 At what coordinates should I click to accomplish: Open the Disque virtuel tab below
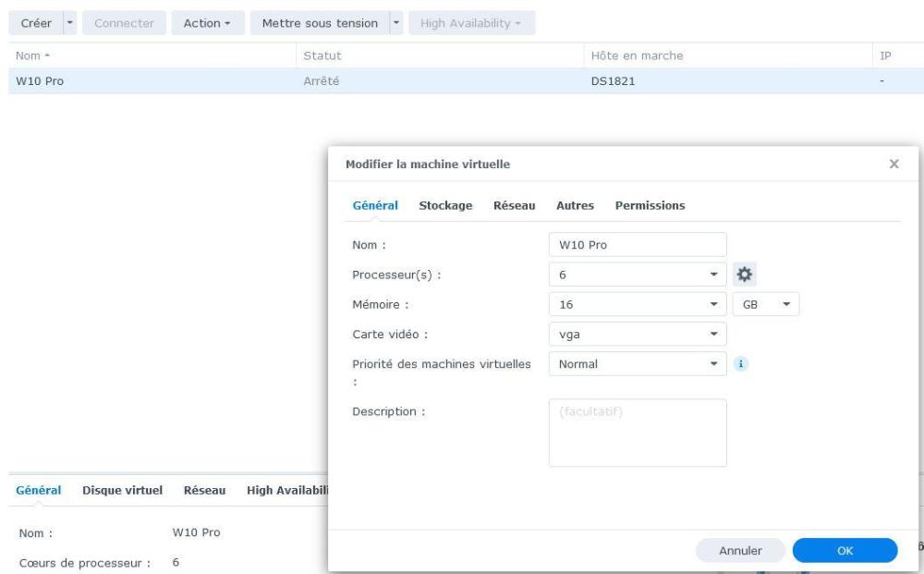click(123, 491)
